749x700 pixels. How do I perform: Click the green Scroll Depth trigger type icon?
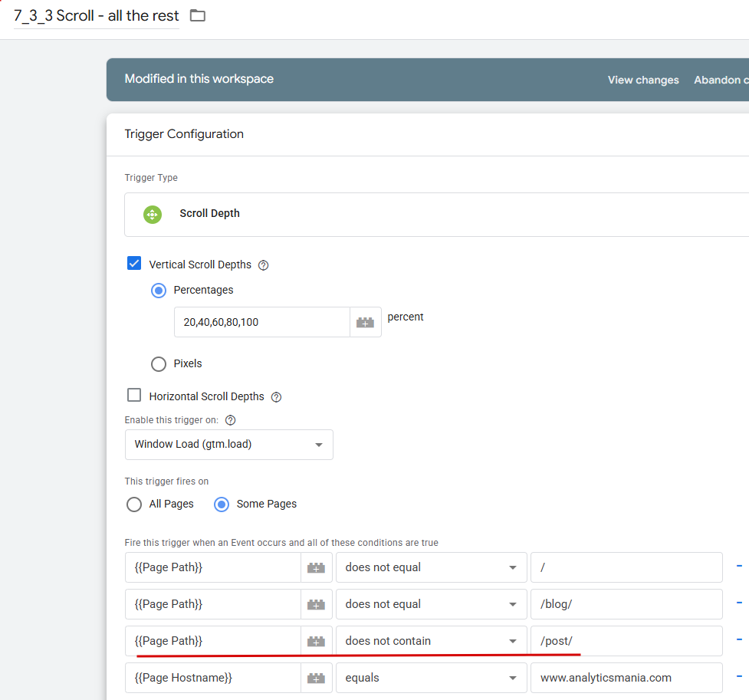152,214
